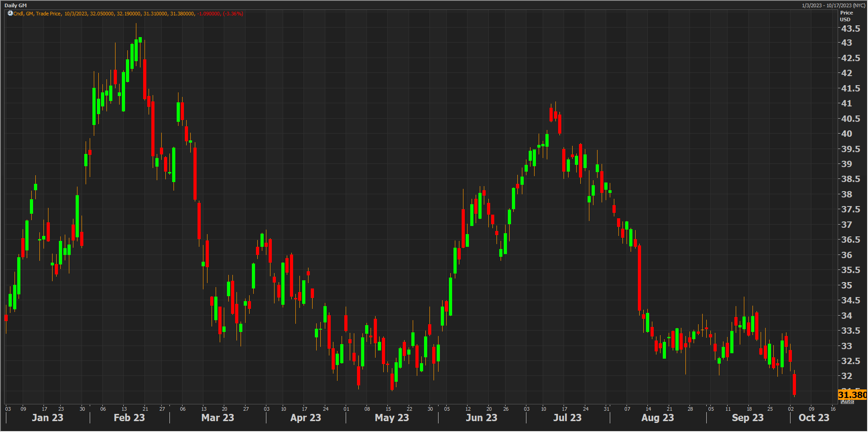This screenshot has width=868, height=432.
Task: Click the Jun 23 month marker
Action: (481, 418)
